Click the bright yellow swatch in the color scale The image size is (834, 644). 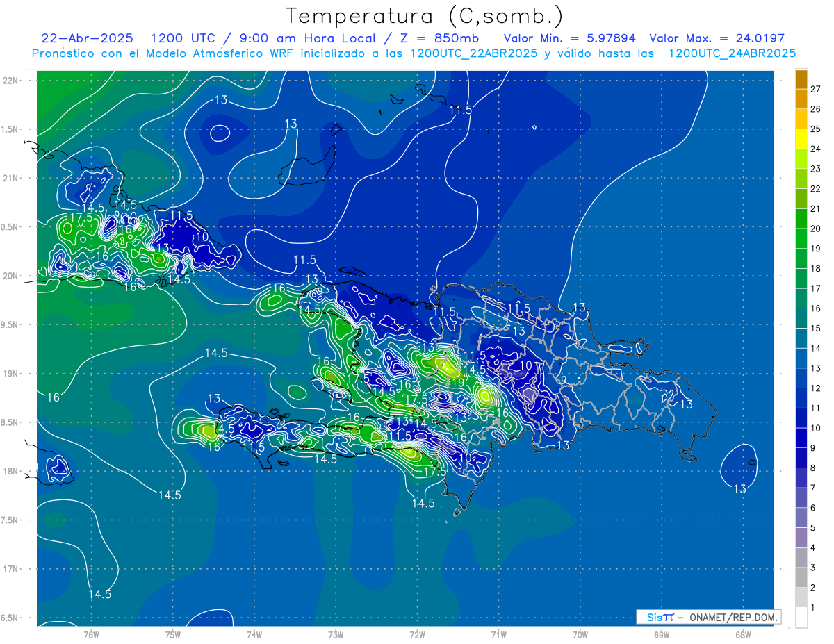[801, 140]
